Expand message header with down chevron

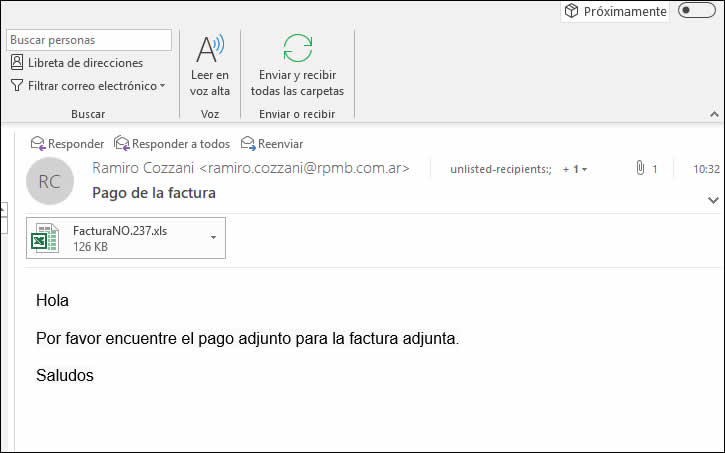[x=713, y=200]
